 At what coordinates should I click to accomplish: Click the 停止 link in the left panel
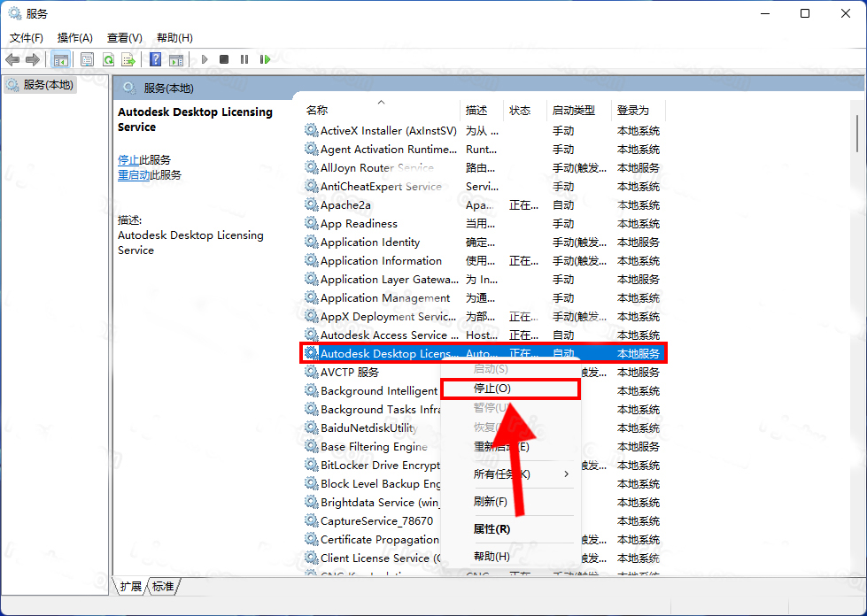point(128,160)
